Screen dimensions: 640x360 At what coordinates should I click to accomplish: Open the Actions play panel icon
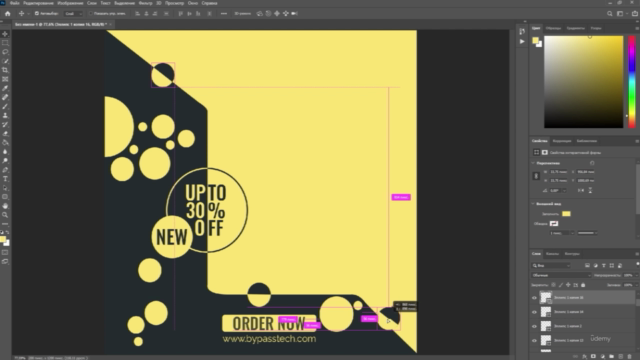[522, 41]
